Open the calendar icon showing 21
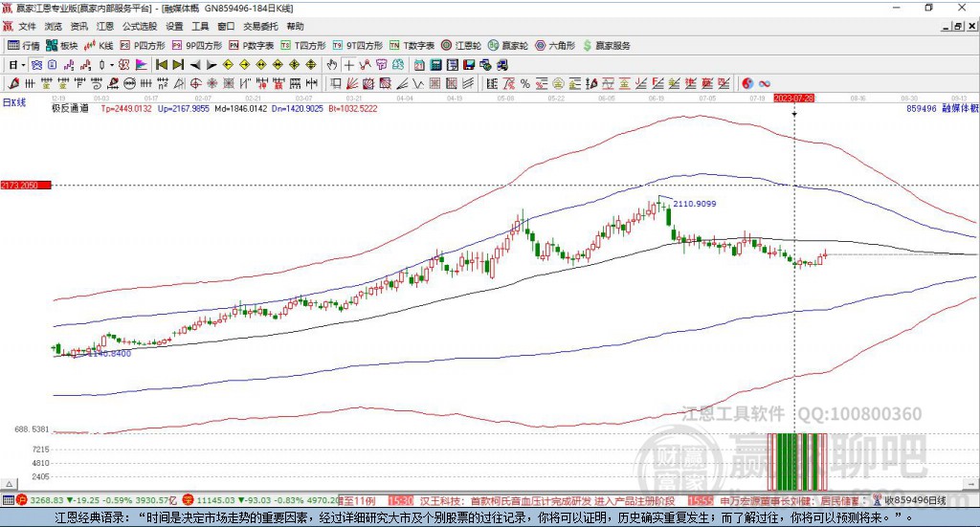Viewport: 980px width, 527px height. tap(419, 65)
